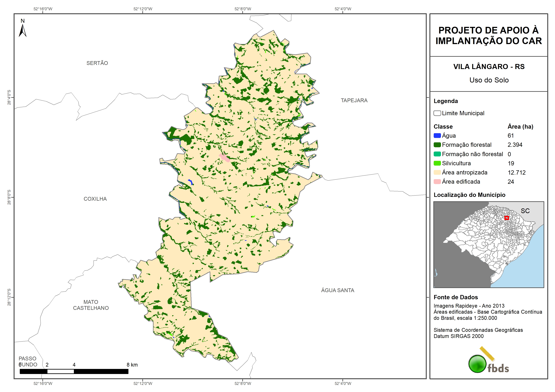Click the COXILHA municipality label

(95, 199)
